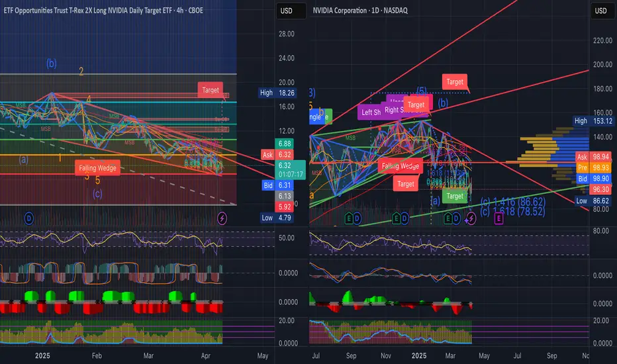Click the Low 4.79 price label
This screenshot has height=364, width=617.
coord(277,218)
